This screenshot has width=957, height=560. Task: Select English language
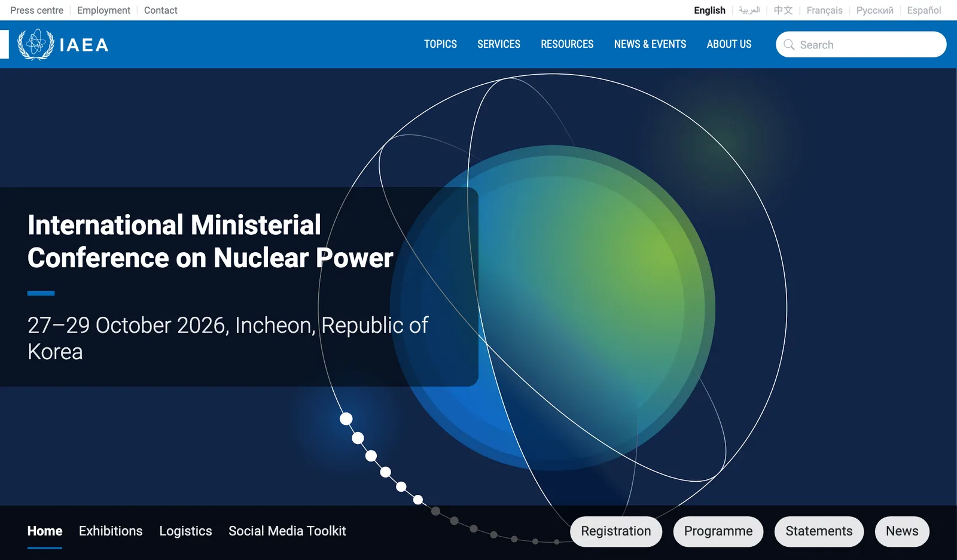pos(709,10)
